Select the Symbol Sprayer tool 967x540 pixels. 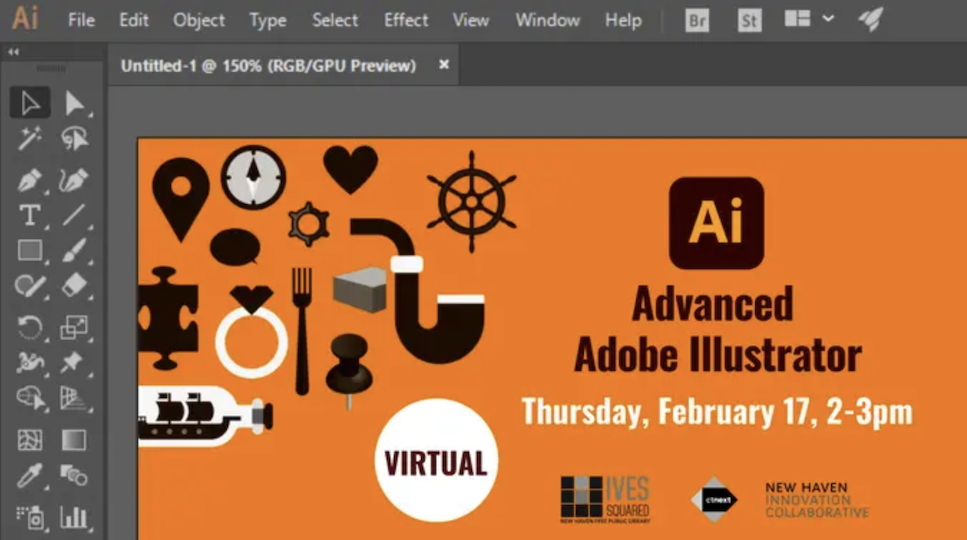[30, 517]
